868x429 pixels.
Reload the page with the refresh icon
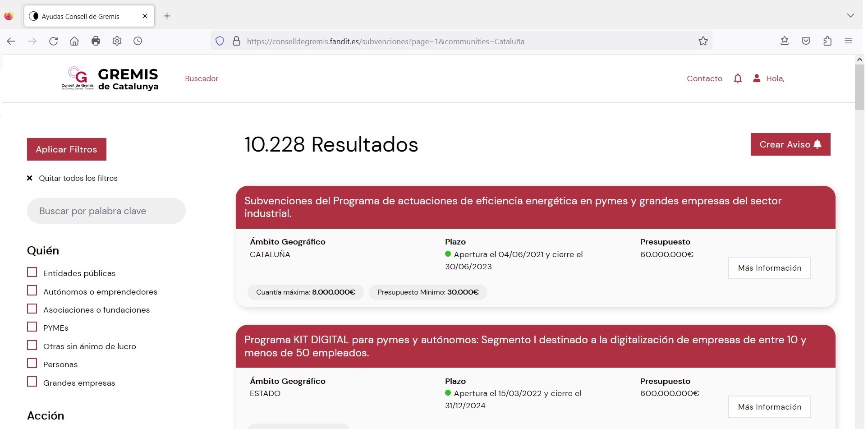coord(53,42)
